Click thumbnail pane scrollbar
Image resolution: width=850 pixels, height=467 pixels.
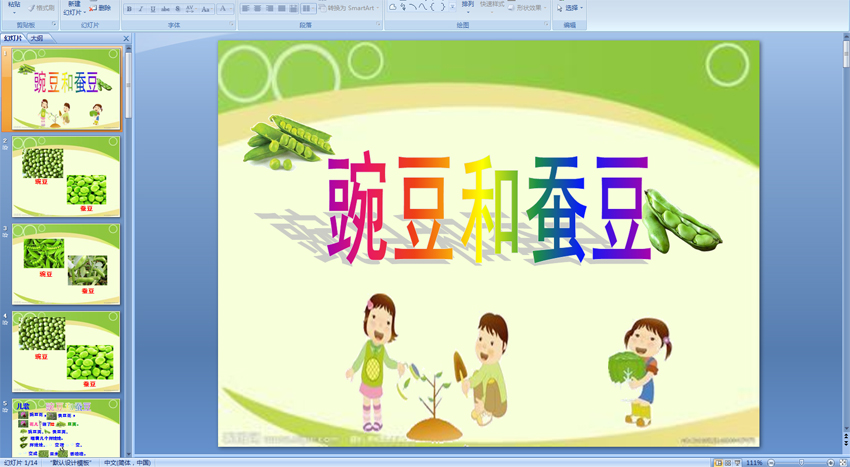128,85
